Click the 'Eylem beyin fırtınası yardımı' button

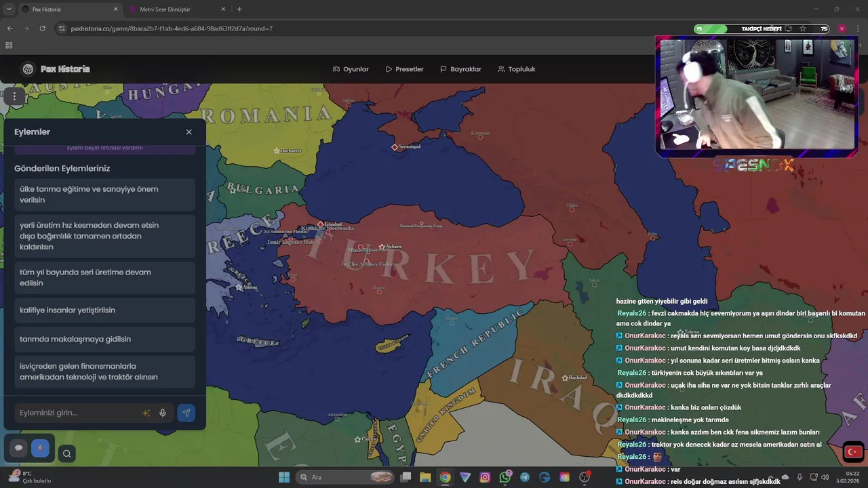coord(104,148)
